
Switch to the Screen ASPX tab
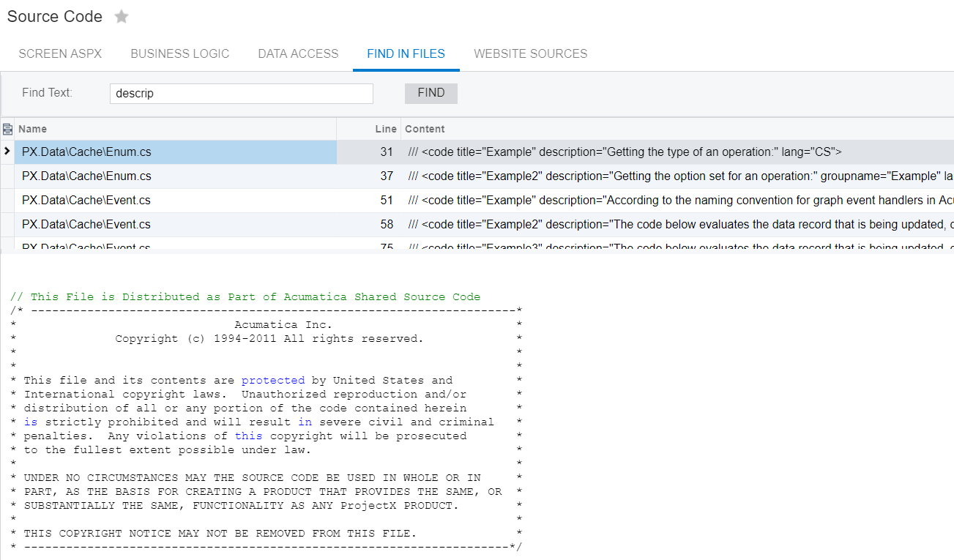[x=60, y=53]
